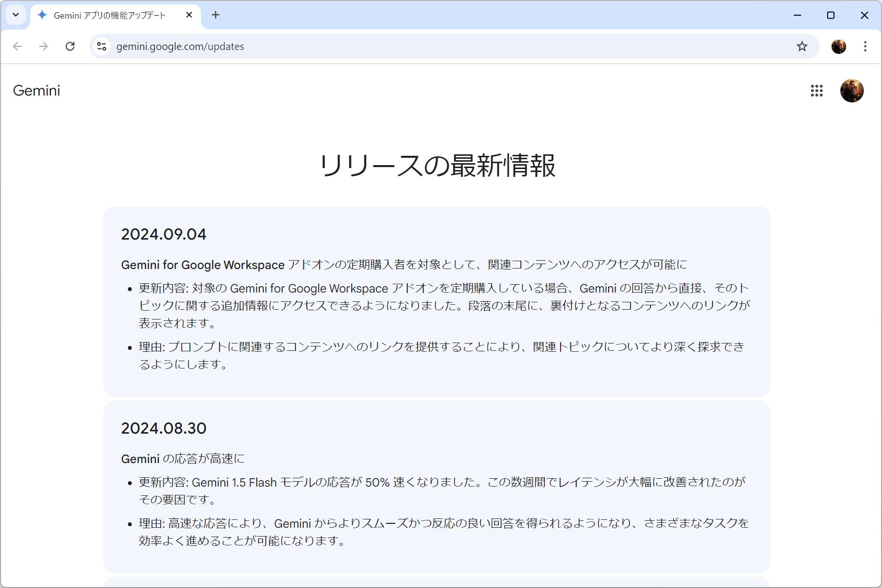Maximize the Chrome window
The height and width of the screenshot is (588, 882).
coord(831,15)
